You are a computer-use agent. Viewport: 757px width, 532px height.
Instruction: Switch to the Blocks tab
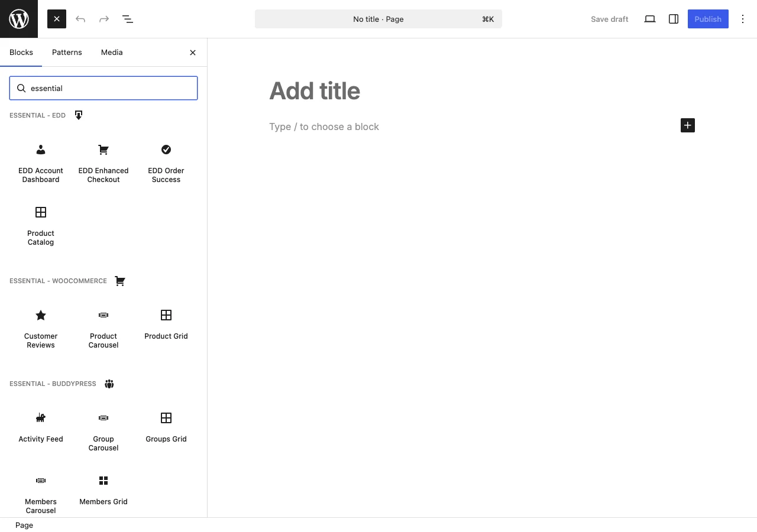click(21, 52)
